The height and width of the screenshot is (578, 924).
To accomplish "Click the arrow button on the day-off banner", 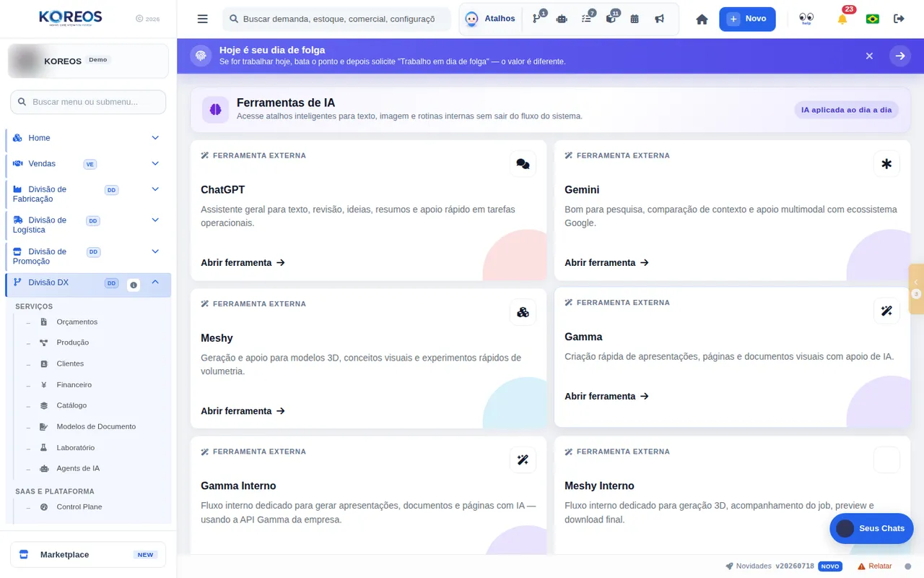I will click(900, 56).
